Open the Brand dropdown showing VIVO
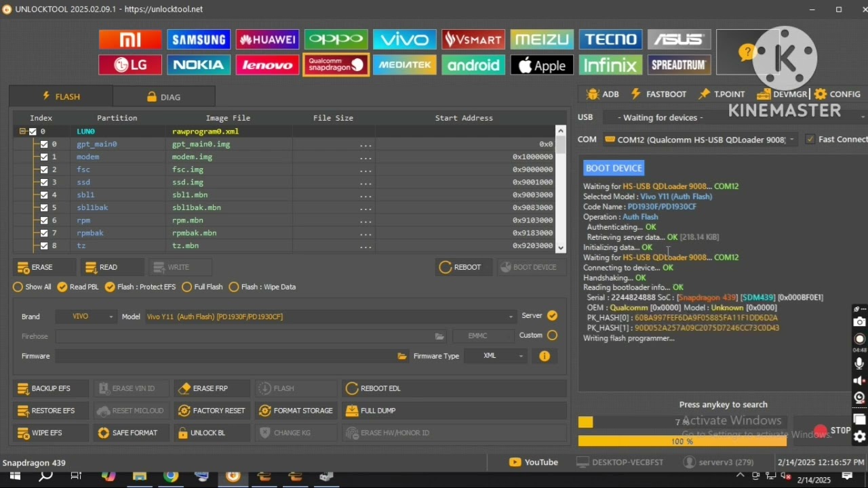Image resolution: width=868 pixels, height=488 pixels. [87, 317]
